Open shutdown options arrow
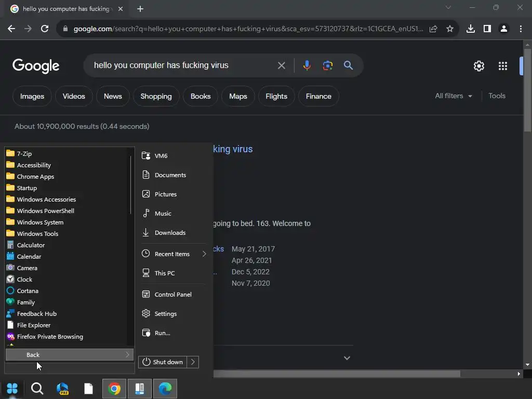Screen dimensions: 532x399 (193, 362)
